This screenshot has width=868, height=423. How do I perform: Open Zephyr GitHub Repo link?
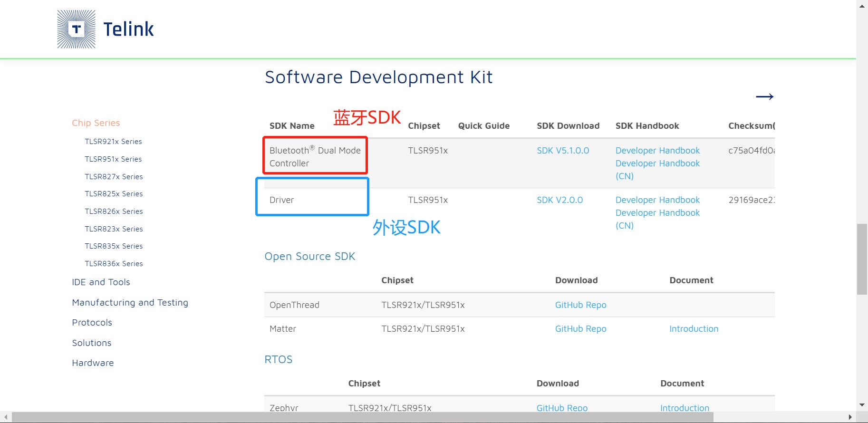(x=562, y=408)
